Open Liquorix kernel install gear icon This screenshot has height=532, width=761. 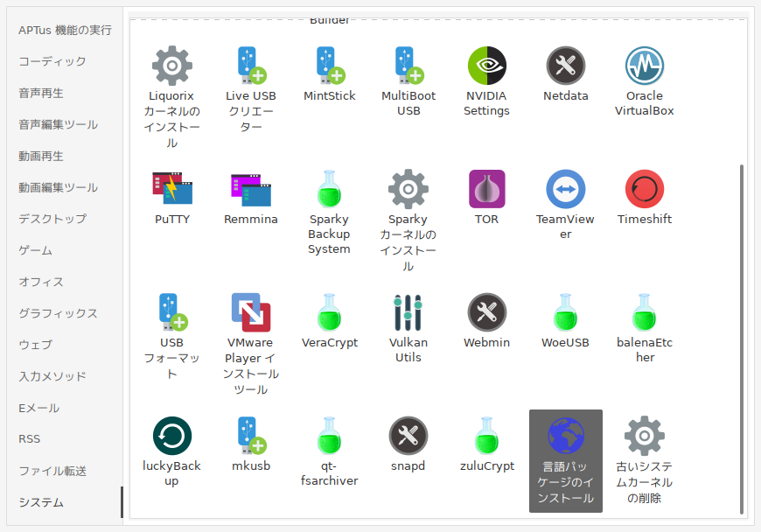click(x=171, y=66)
